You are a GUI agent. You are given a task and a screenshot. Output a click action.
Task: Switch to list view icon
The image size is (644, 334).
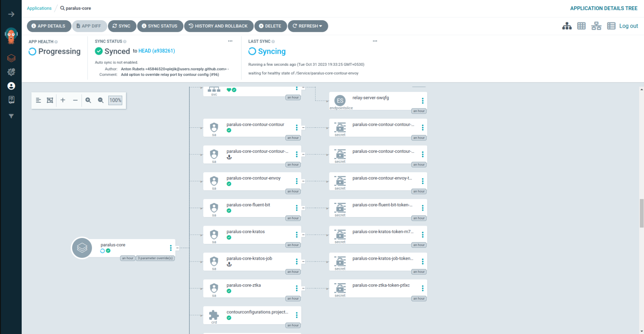click(611, 26)
